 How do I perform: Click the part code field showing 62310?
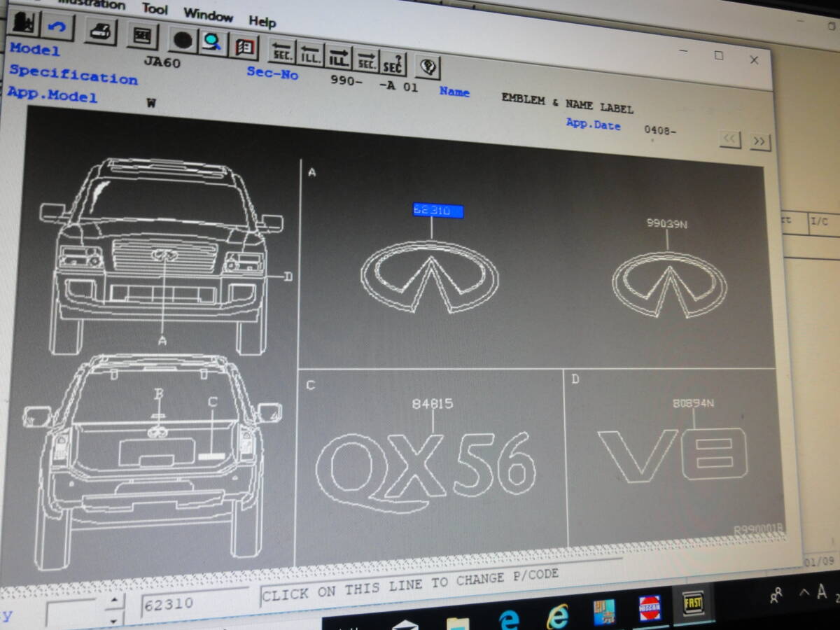(x=194, y=603)
